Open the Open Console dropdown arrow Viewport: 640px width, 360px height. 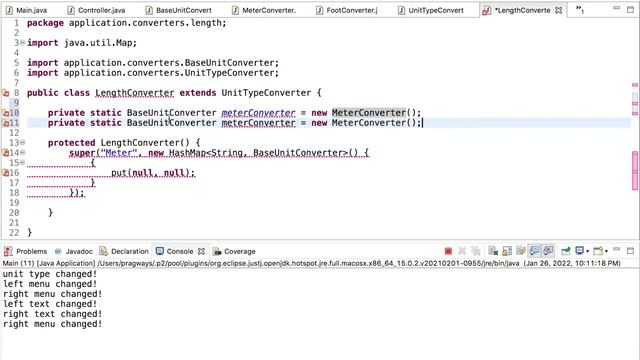(x=607, y=251)
